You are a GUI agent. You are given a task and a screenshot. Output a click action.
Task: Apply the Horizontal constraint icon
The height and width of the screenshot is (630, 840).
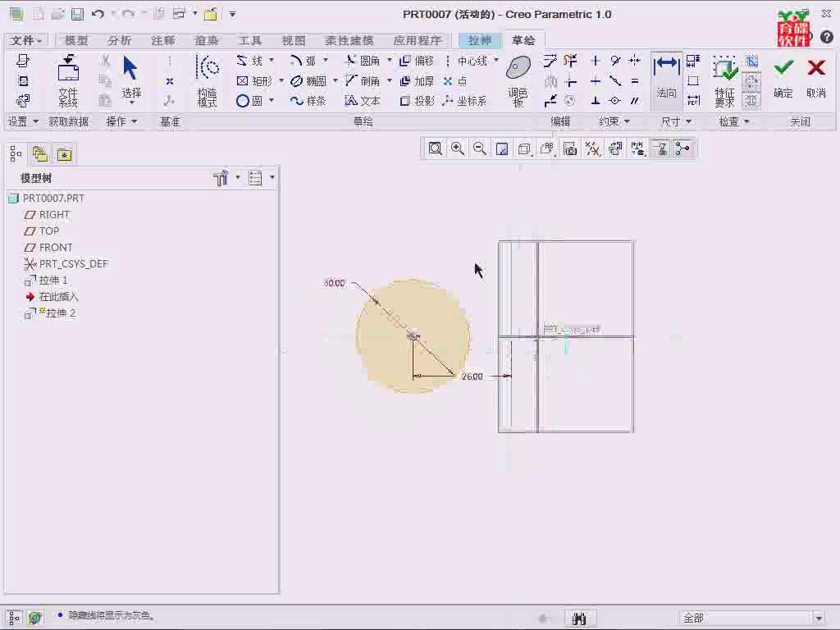pos(596,81)
